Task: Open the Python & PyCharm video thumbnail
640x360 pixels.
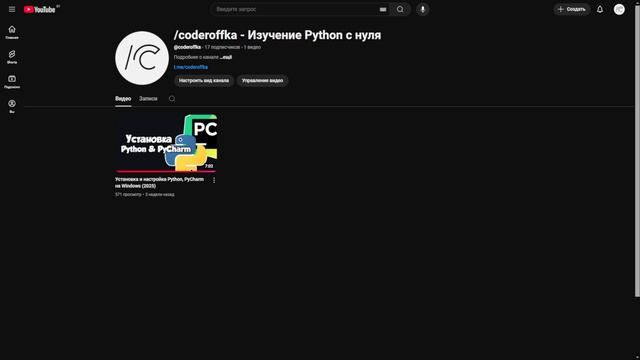Action: click(x=166, y=143)
